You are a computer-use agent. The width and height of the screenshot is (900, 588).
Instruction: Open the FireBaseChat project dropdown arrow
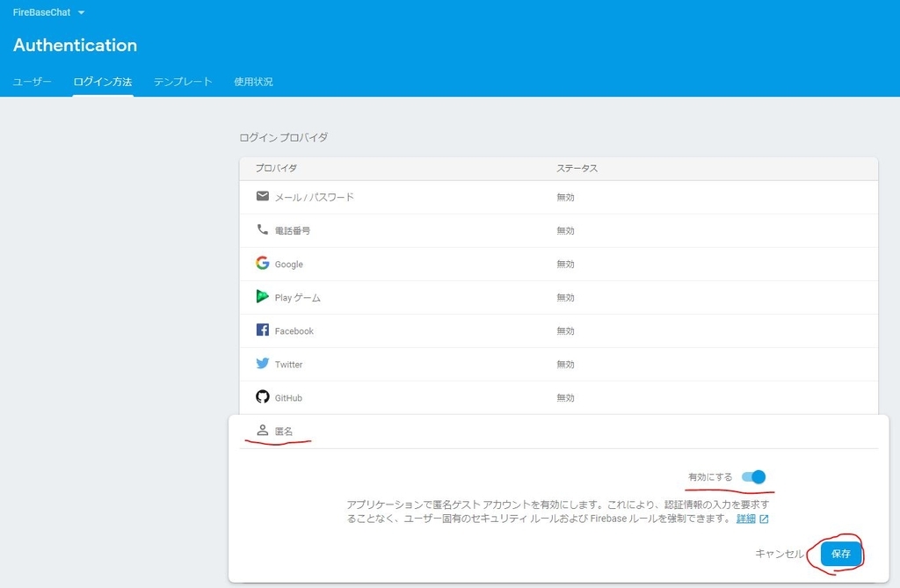point(81,12)
